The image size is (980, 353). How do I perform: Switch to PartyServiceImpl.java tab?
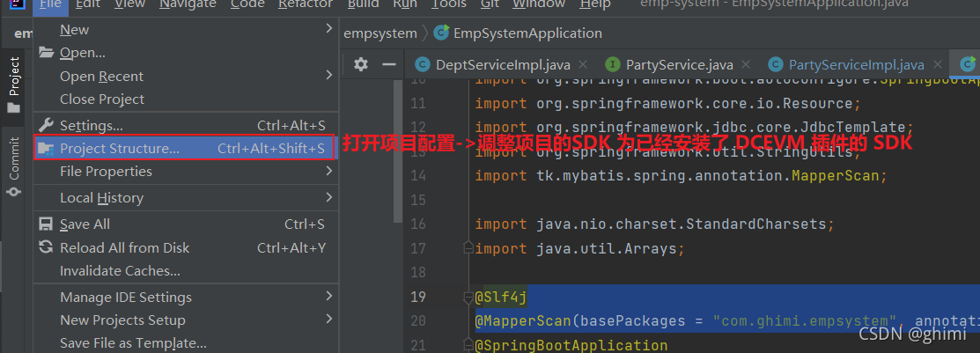tap(856, 64)
